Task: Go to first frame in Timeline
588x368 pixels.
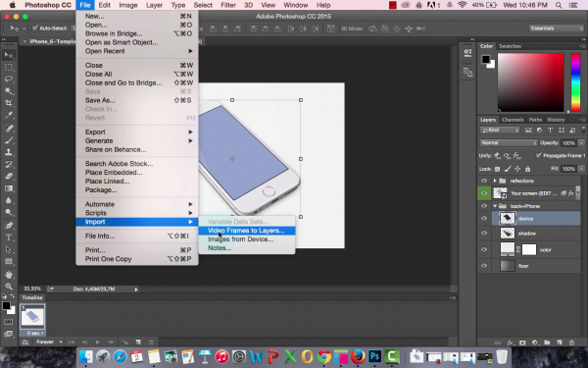Action: click(72, 342)
